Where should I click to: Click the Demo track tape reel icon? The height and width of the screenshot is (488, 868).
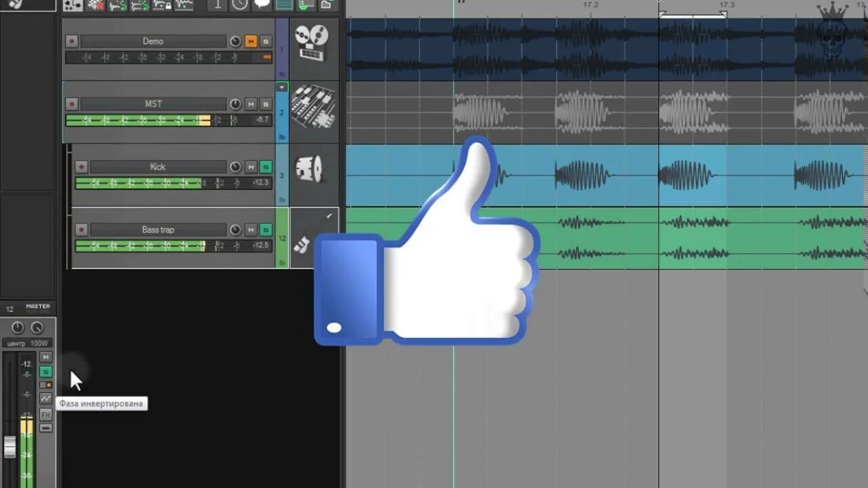(x=312, y=44)
